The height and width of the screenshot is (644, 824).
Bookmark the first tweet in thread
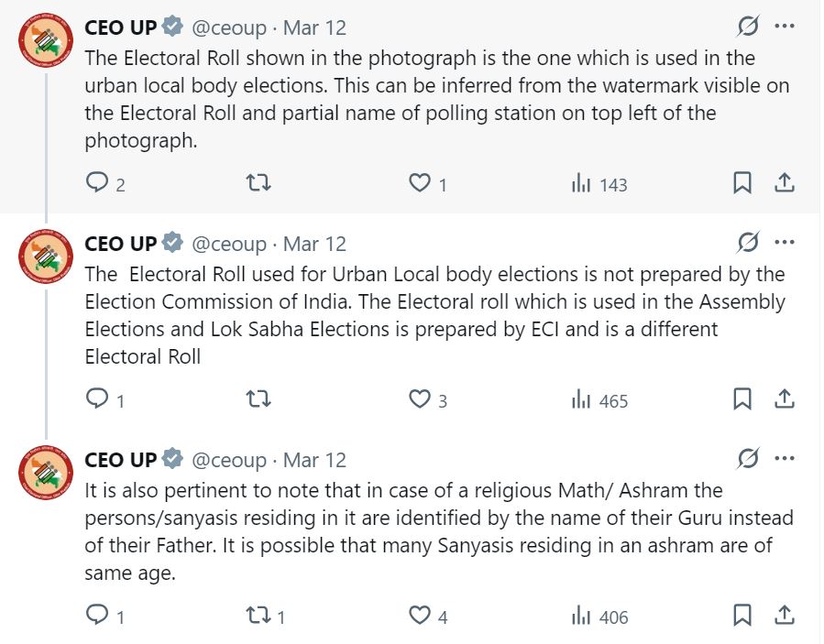click(x=742, y=182)
